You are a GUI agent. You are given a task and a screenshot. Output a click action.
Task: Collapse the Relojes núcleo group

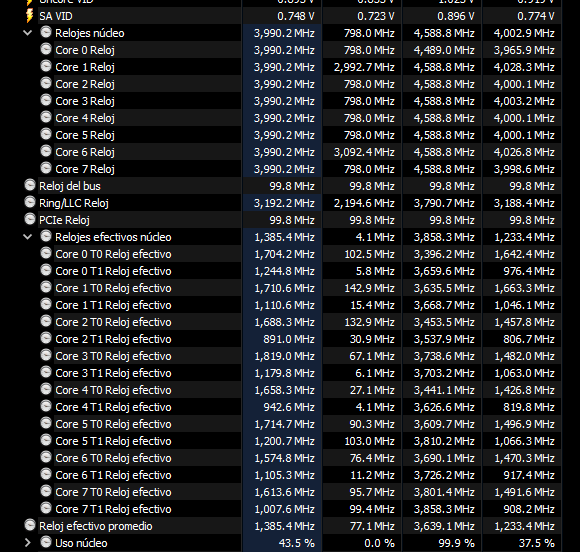28,33
